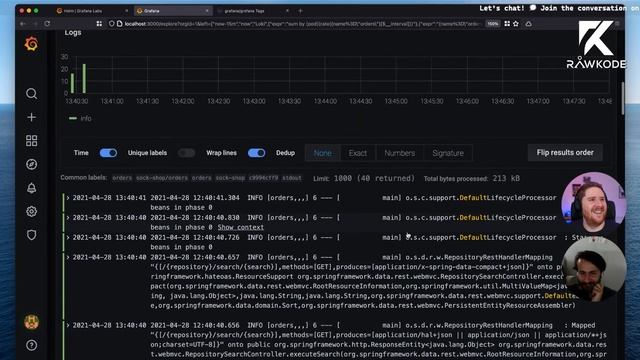640x360 pixels.
Task: Open the Server Admin shield icon
Action: pos(31,235)
